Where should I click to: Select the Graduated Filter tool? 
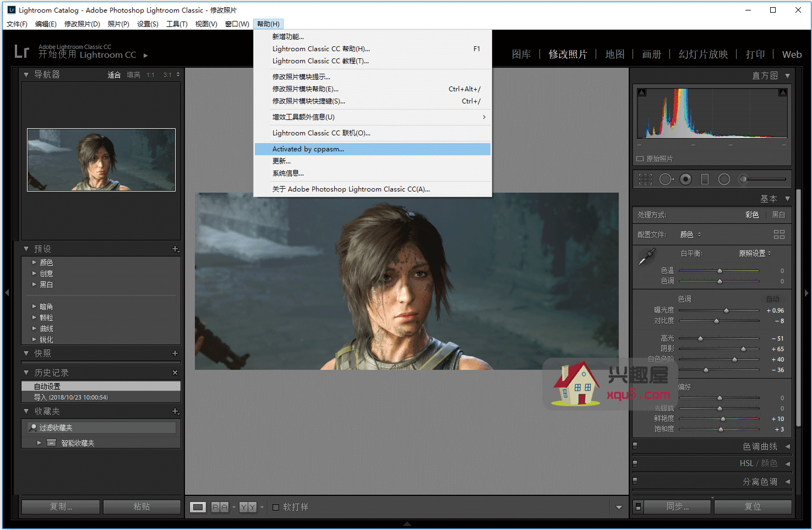pos(705,179)
